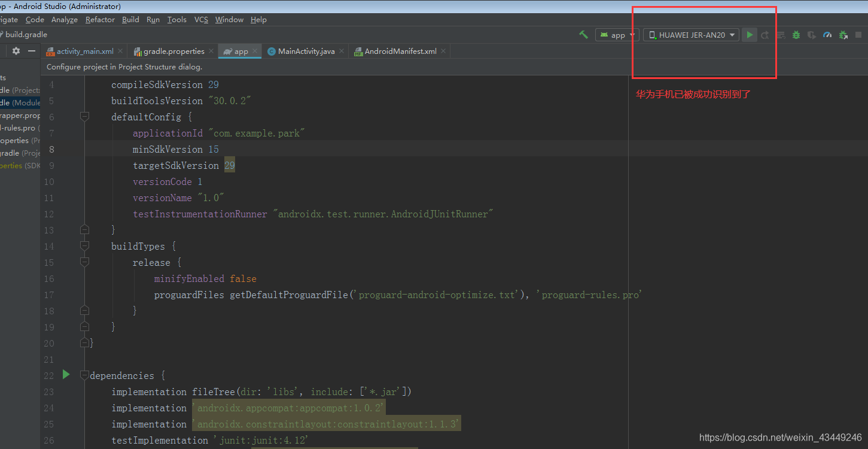Viewport: 868px width, 449px height.
Task: Click build.gradle in the breadcrumb bar
Action: pos(26,35)
